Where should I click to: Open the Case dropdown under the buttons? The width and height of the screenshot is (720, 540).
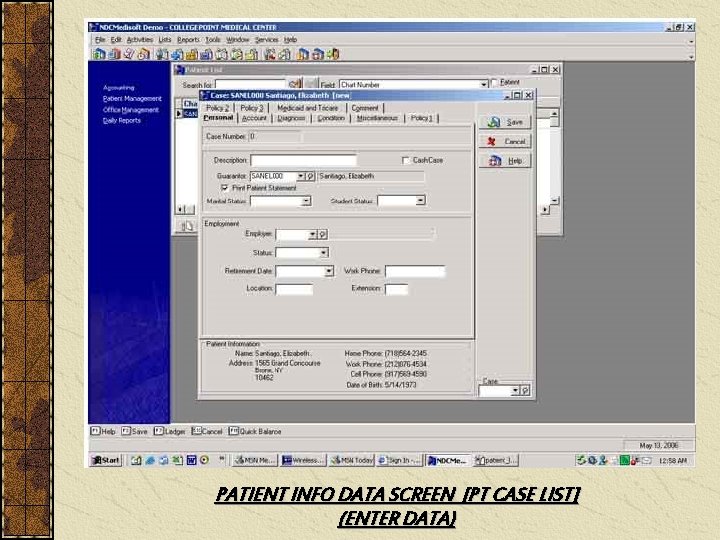tap(515, 391)
